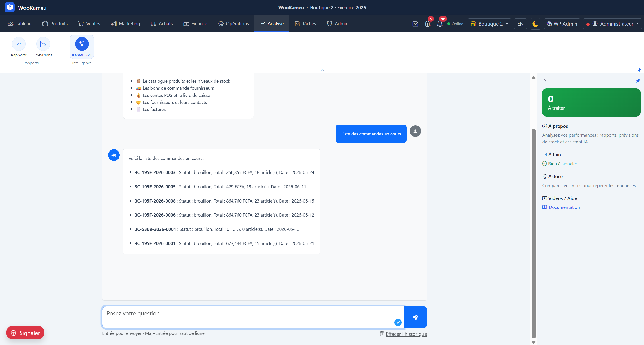Switch language with EN button
Viewport: 644px width, 345px height.
520,24
